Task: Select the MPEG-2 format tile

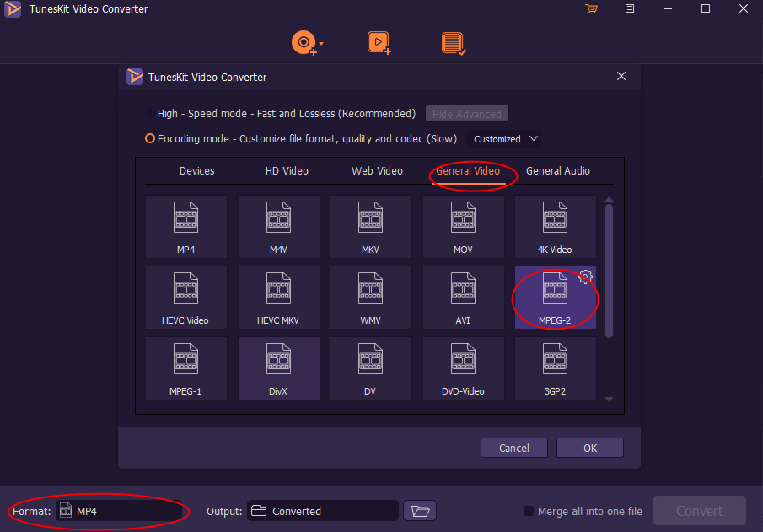Action: click(x=556, y=298)
